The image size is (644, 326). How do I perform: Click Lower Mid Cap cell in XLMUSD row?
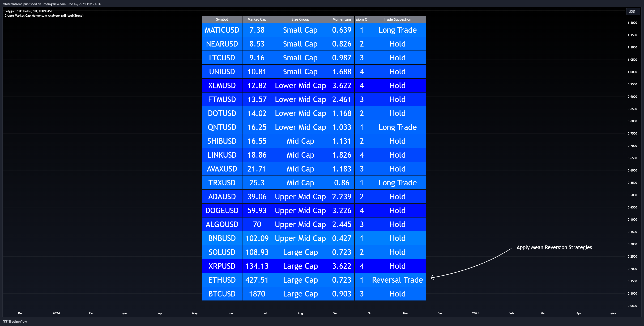[x=300, y=86]
